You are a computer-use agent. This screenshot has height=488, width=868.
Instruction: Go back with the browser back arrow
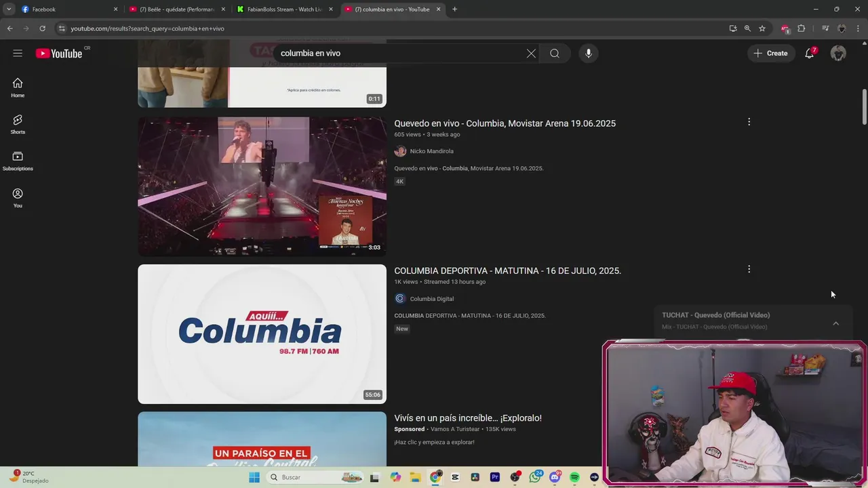[x=9, y=28]
